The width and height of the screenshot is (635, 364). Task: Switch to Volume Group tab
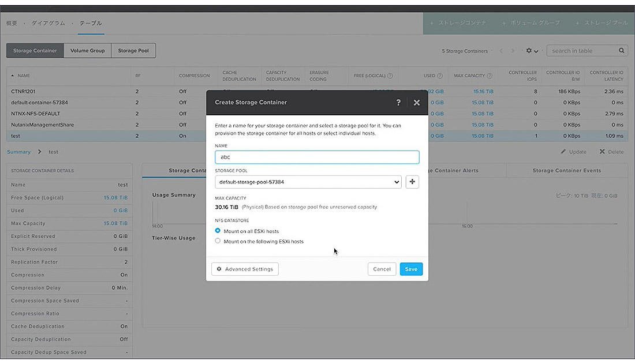pyautogui.click(x=88, y=51)
